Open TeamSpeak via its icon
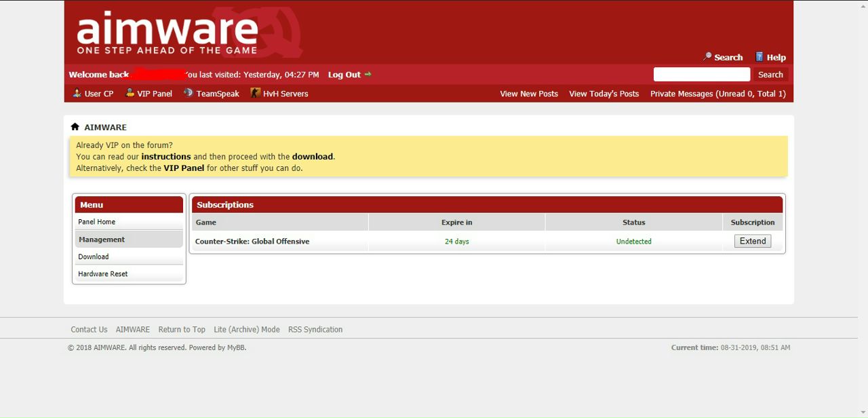 pyautogui.click(x=189, y=93)
